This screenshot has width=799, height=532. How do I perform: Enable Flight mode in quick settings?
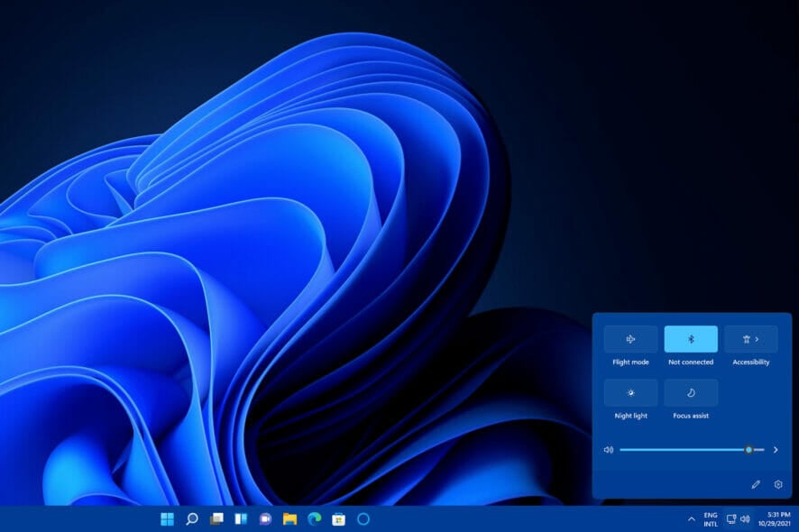click(x=630, y=339)
